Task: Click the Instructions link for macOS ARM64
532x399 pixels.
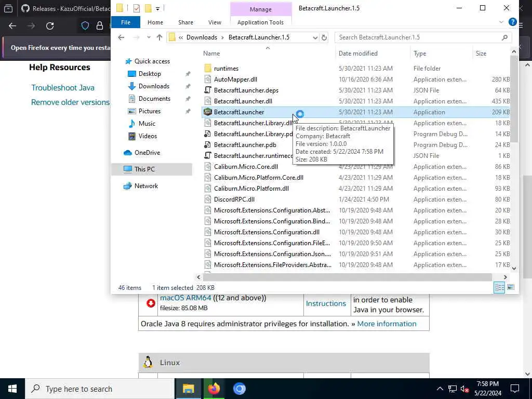Action: pyautogui.click(x=326, y=303)
